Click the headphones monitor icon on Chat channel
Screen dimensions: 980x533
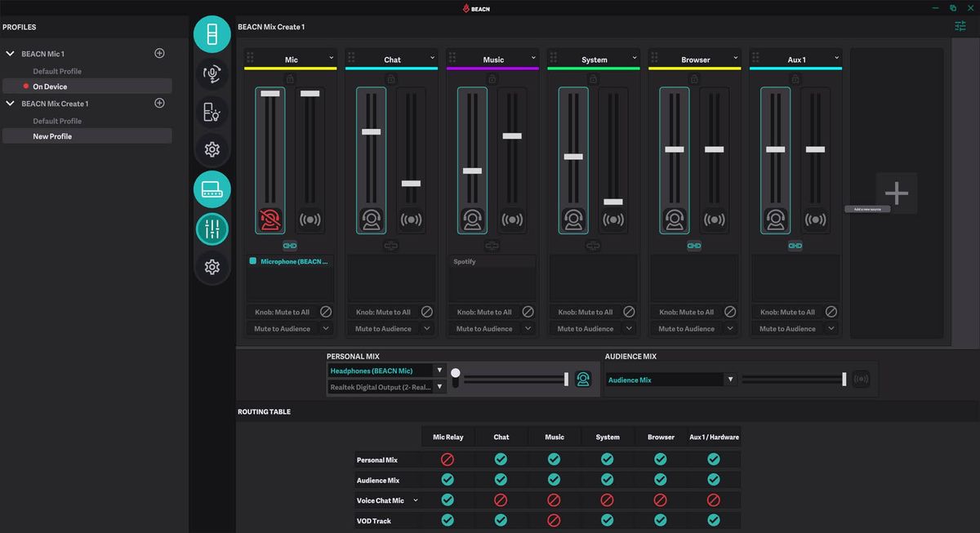click(371, 218)
